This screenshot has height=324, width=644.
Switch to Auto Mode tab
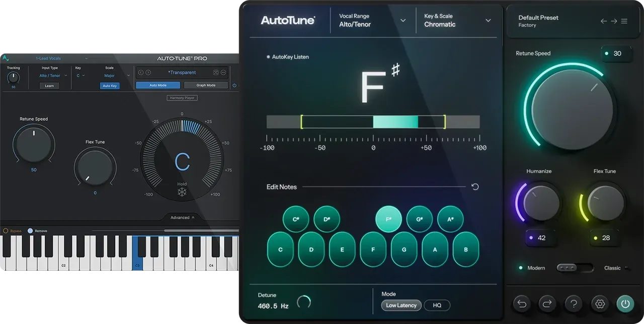click(x=158, y=85)
